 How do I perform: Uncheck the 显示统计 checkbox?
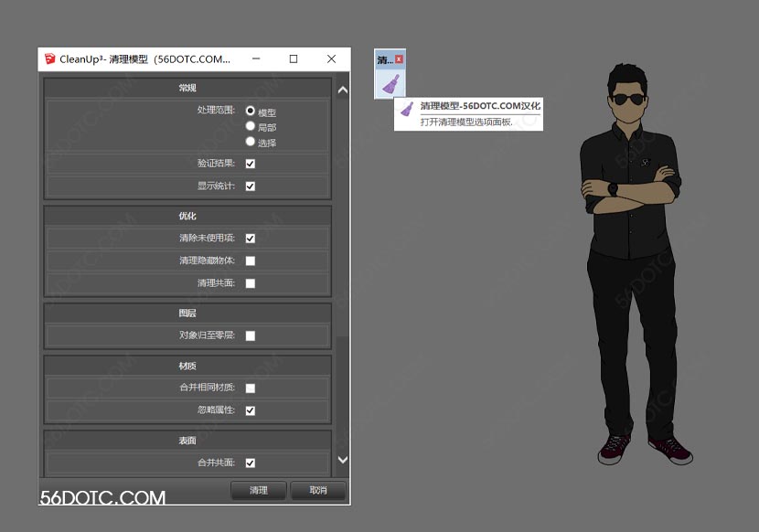[x=251, y=186]
